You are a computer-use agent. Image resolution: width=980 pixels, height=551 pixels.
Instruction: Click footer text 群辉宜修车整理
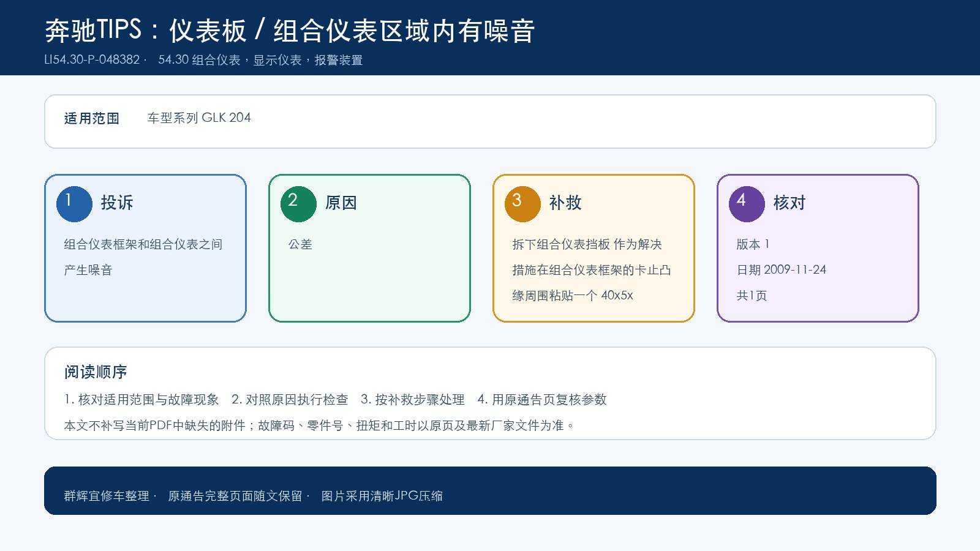[x=107, y=496]
